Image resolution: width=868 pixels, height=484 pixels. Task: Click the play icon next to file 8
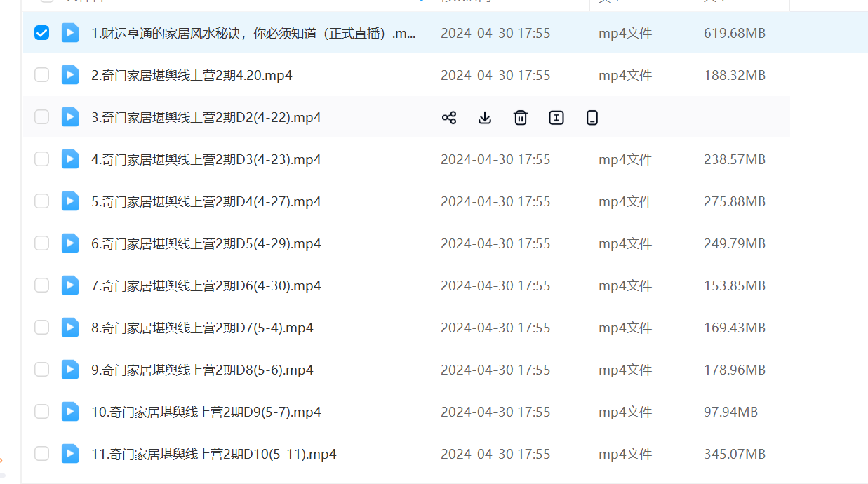(70, 328)
